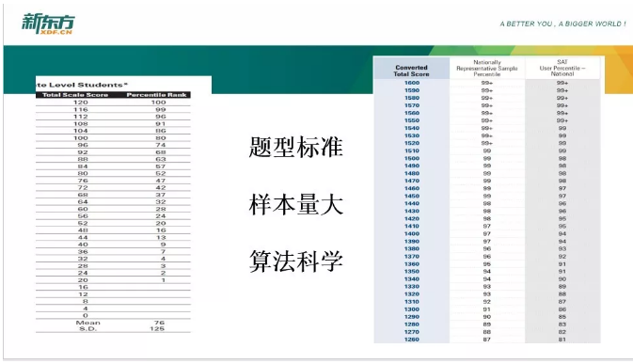Select score 72 in Total Scale Score column
The width and height of the screenshot is (633, 364).
(x=83, y=188)
